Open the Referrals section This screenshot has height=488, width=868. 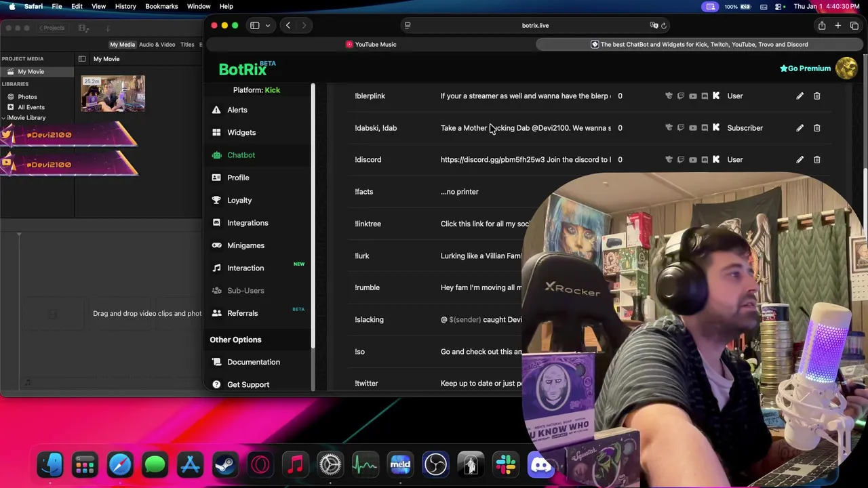tap(242, 313)
